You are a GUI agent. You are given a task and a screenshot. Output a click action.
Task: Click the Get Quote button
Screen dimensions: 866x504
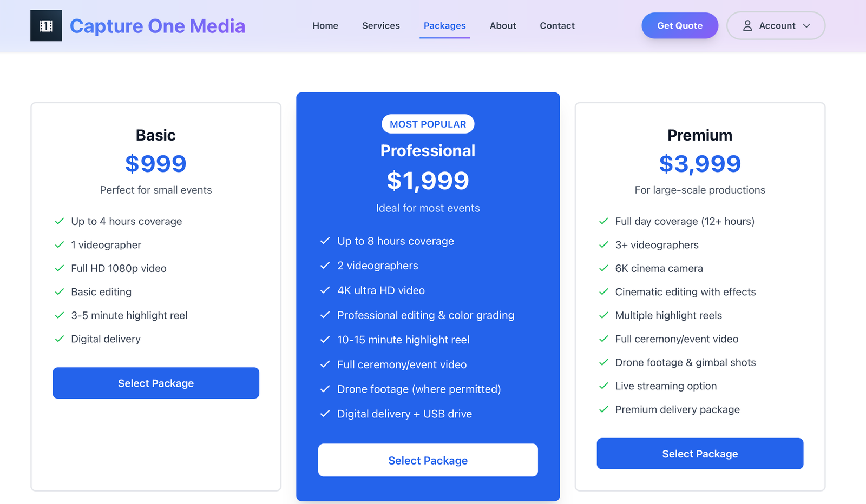click(x=680, y=25)
